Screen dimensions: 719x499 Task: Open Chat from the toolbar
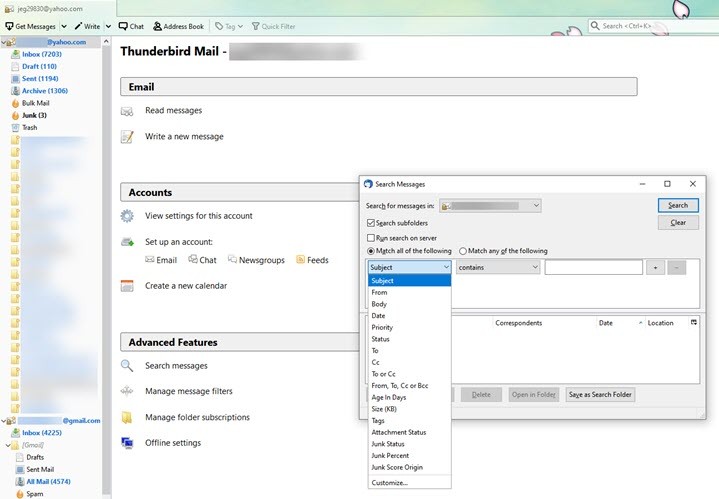[x=131, y=27]
